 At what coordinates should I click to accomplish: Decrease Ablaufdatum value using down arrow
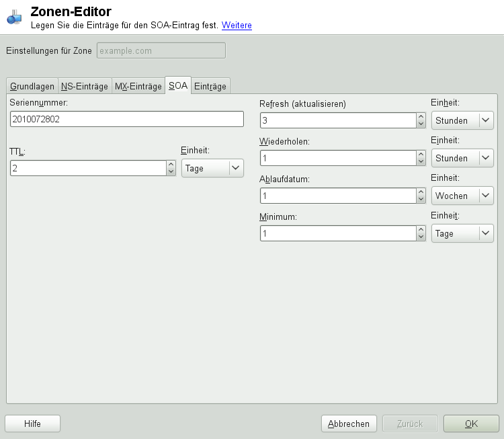[x=421, y=199]
